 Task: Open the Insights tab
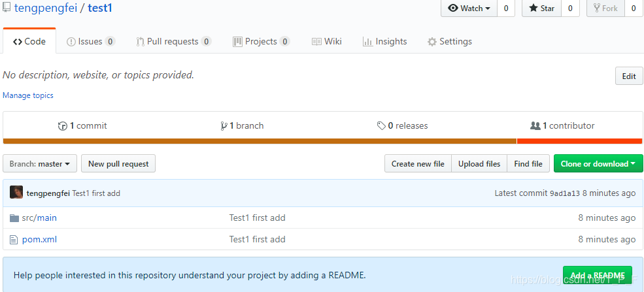[x=385, y=41]
